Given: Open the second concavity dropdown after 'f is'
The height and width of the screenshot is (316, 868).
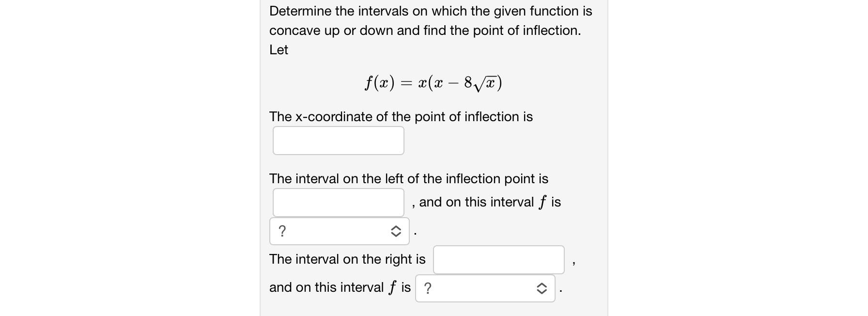Looking at the screenshot, I should point(484,288).
